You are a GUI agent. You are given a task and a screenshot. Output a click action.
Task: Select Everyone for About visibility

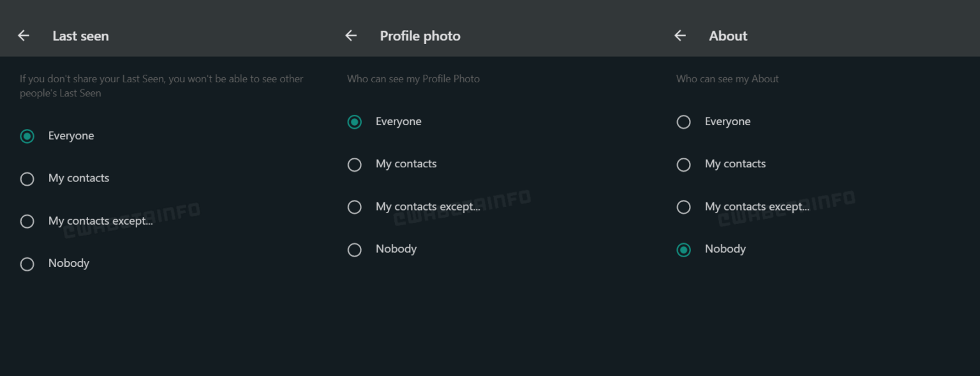[683, 122]
